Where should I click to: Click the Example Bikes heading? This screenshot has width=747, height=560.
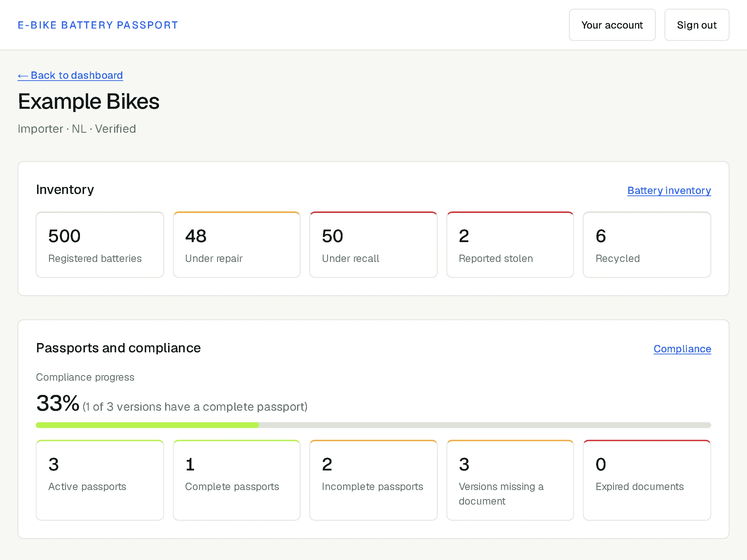(x=88, y=101)
